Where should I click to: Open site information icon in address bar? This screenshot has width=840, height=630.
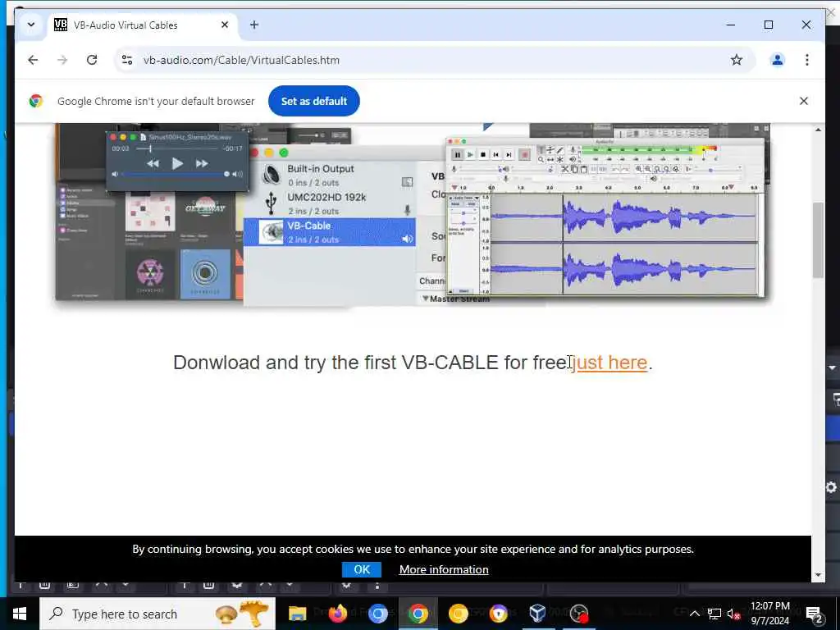[127, 60]
